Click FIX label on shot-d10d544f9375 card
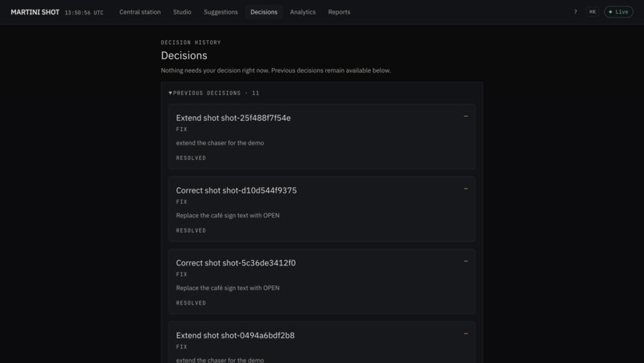Screen dimensions: 644x363 (x=181, y=201)
